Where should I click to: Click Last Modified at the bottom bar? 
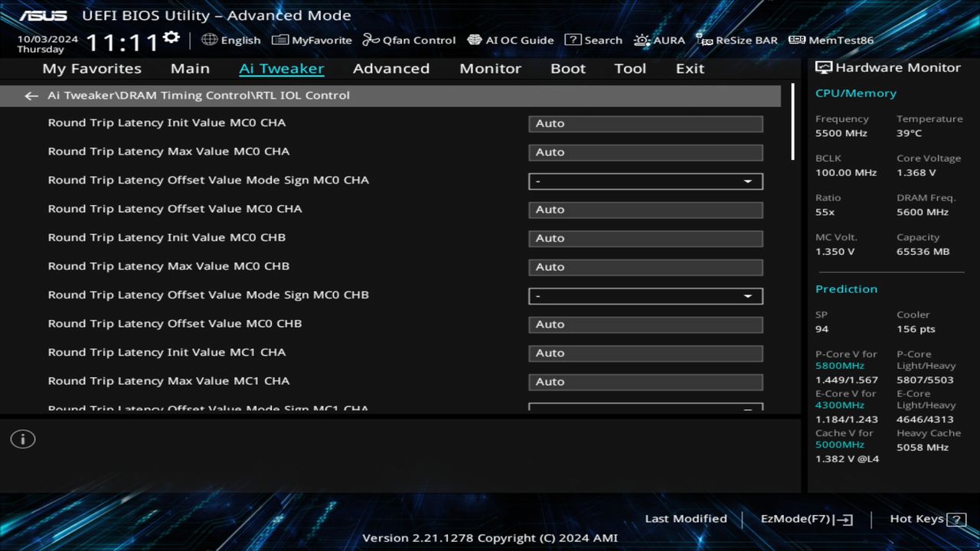click(685, 518)
